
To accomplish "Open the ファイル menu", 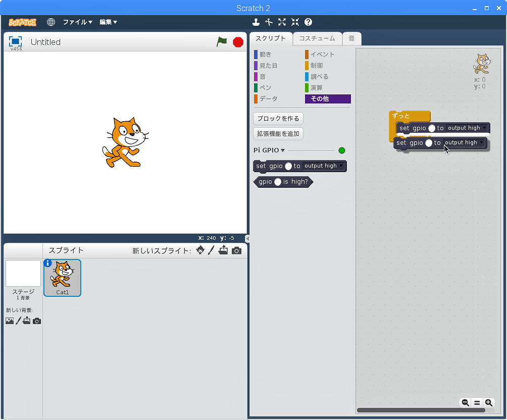I will tap(78, 22).
